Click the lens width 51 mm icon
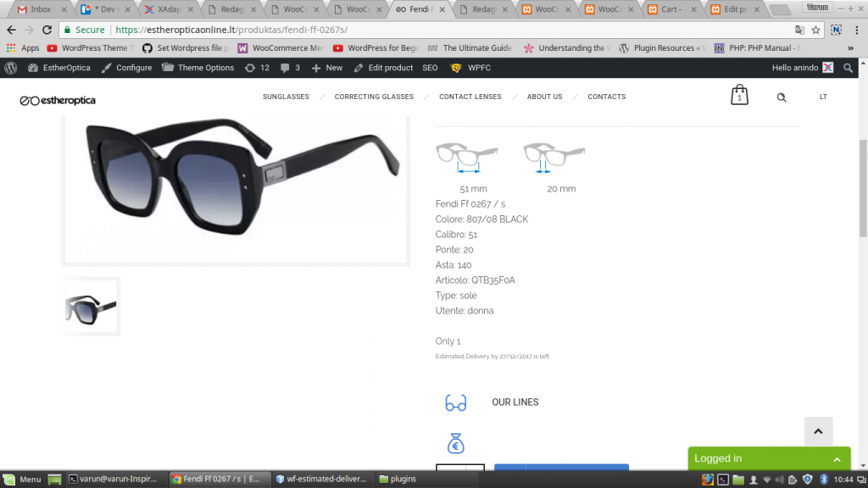The image size is (868, 488). click(467, 158)
